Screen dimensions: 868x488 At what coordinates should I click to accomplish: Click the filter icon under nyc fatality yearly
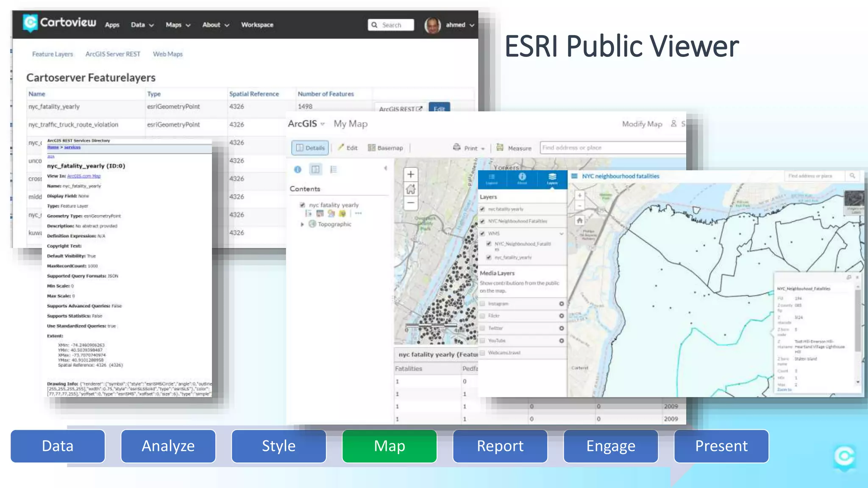[x=342, y=213]
